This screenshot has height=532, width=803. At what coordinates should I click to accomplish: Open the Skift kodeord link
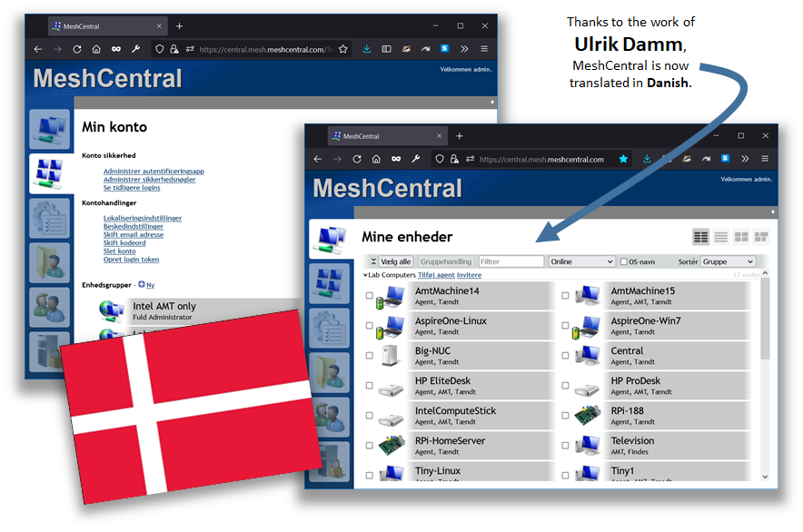[124, 242]
